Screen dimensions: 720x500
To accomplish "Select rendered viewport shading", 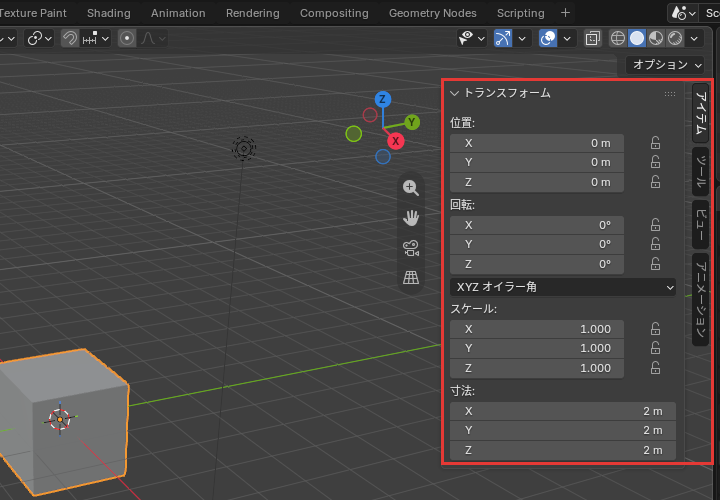I will pyautogui.click(x=675, y=38).
